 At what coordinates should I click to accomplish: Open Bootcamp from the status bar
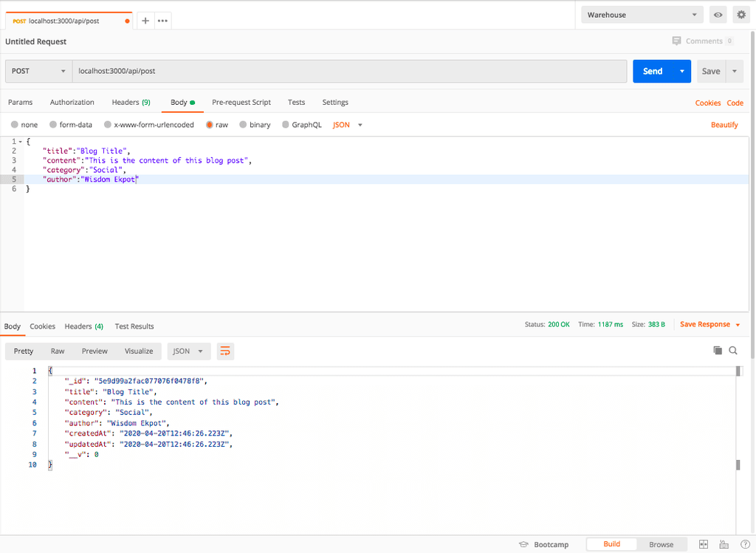(x=544, y=544)
